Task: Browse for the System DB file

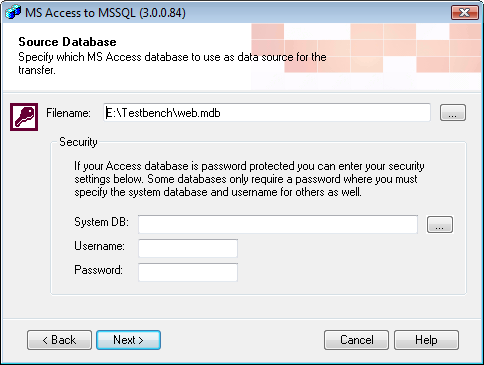Action: click(x=440, y=224)
